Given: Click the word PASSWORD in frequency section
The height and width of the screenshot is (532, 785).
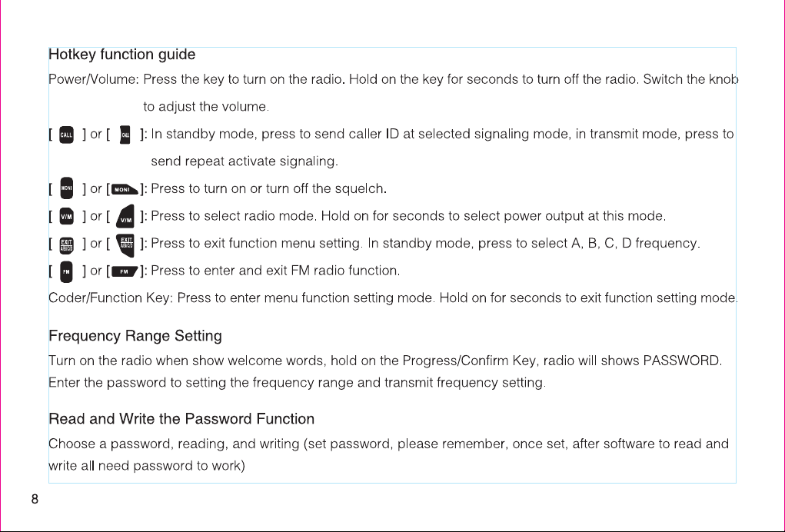Looking at the screenshot, I should pyautogui.click(x=682, y=361).
